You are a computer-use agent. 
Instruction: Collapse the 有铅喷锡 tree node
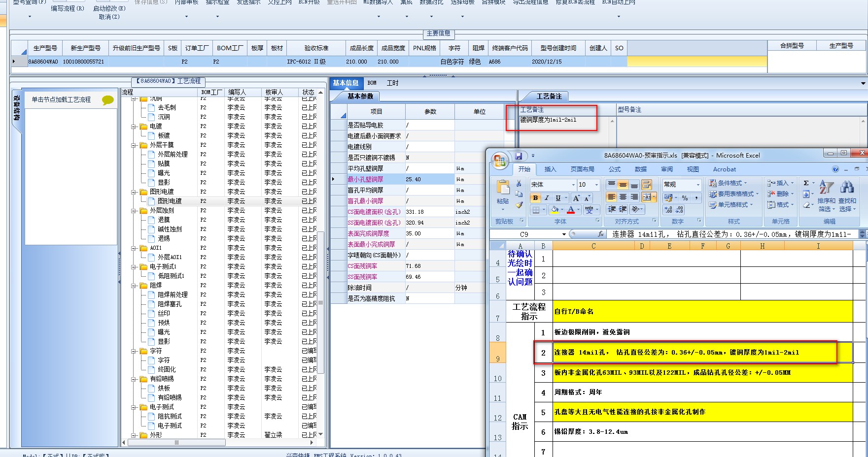coord(134,379)
